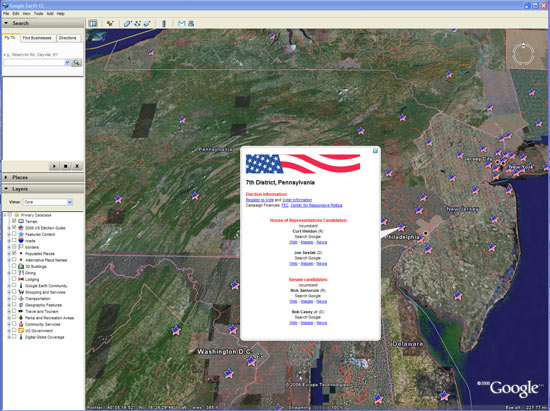This screenshot has width=550, height=411.
Task: Click the Philadelphia city marker dot
Action: point(426,233)
